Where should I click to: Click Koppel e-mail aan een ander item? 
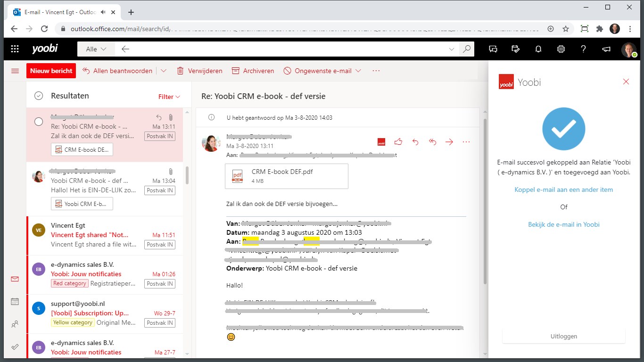click(564, 189)
